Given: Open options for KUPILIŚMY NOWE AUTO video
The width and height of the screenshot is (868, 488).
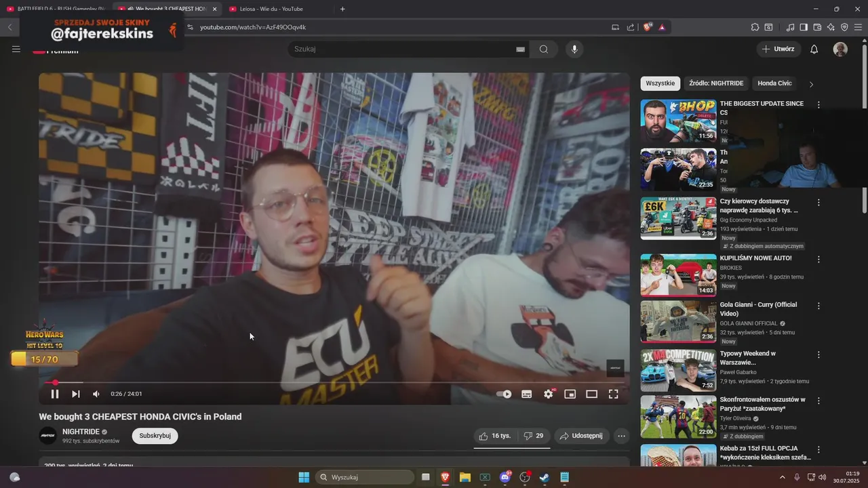Looking at the screenshot, I should pyautogui.click(x=818, y=260).
